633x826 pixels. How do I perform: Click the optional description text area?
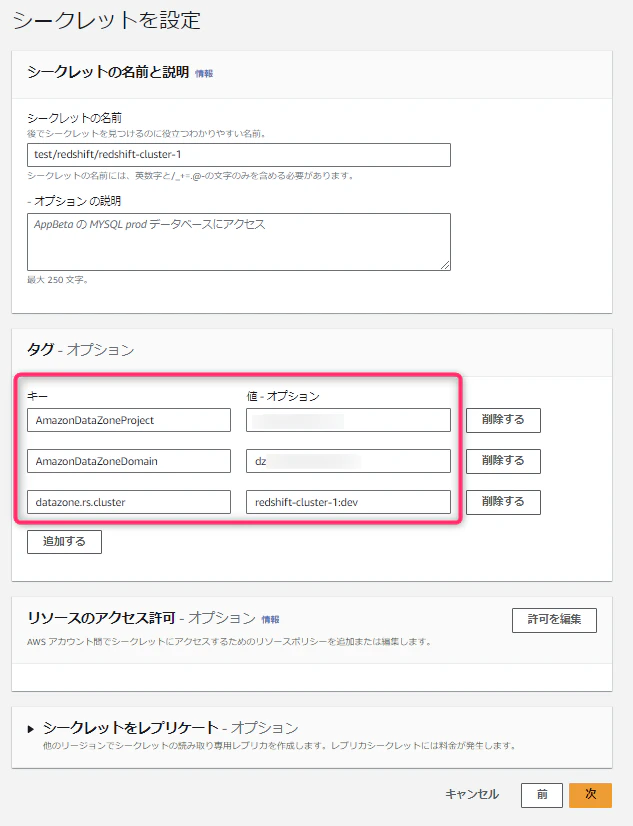239,242
